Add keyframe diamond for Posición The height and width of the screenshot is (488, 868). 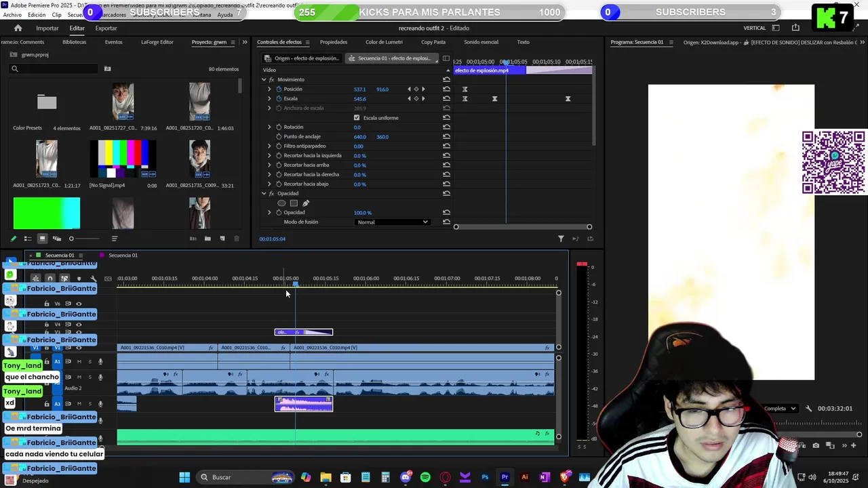tap(416, 89)
